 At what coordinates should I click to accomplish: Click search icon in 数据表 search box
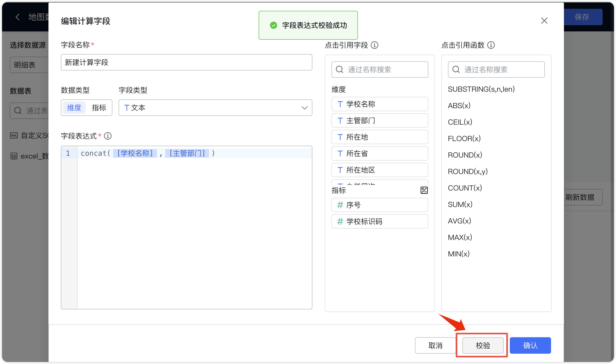pos(18,111)
